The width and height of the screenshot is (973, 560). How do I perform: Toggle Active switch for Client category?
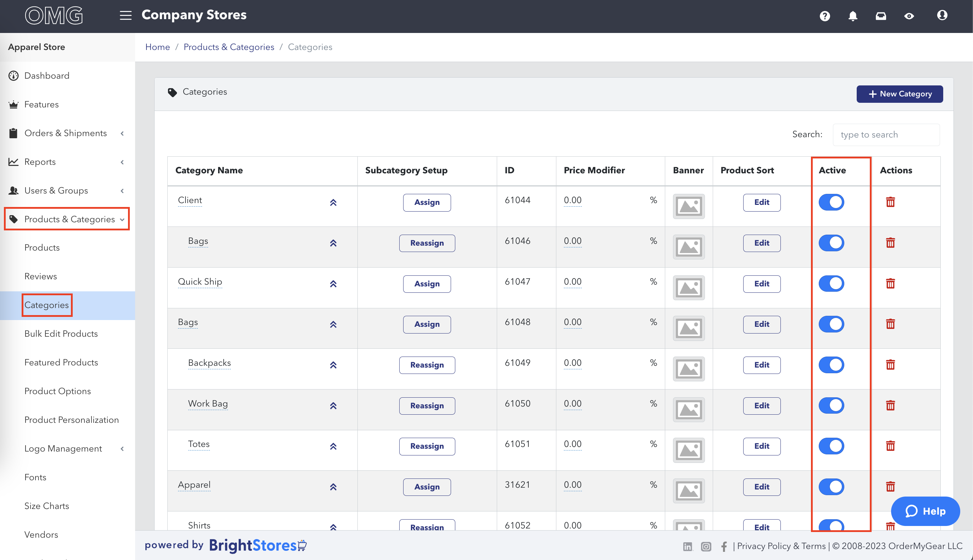point(831,202)
